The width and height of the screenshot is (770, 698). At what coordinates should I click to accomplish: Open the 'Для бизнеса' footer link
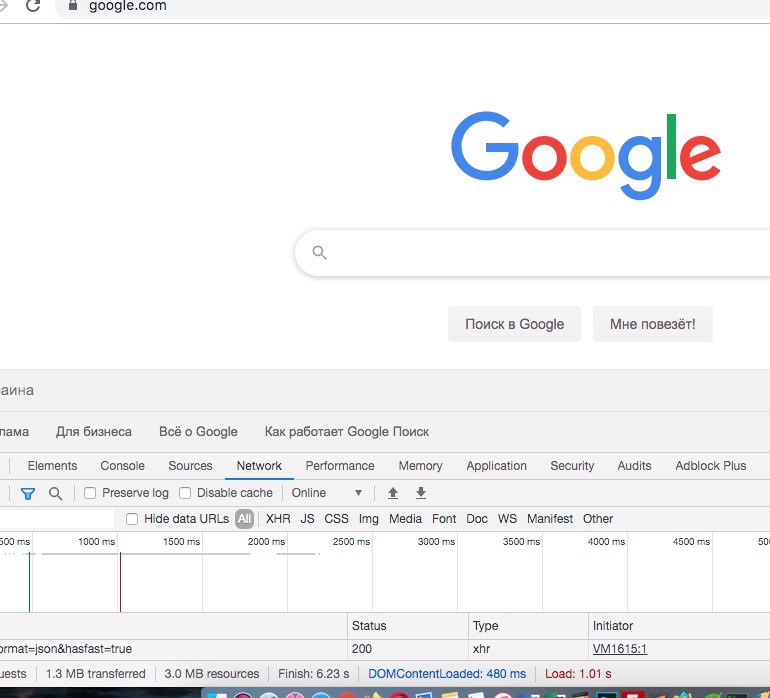(x=94, y=432)
